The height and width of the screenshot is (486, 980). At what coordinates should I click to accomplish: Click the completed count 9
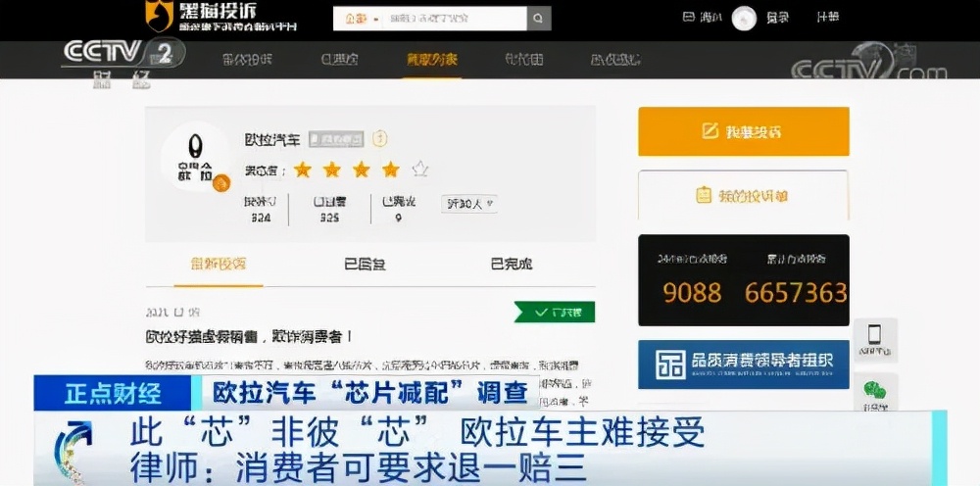(398, 218)
